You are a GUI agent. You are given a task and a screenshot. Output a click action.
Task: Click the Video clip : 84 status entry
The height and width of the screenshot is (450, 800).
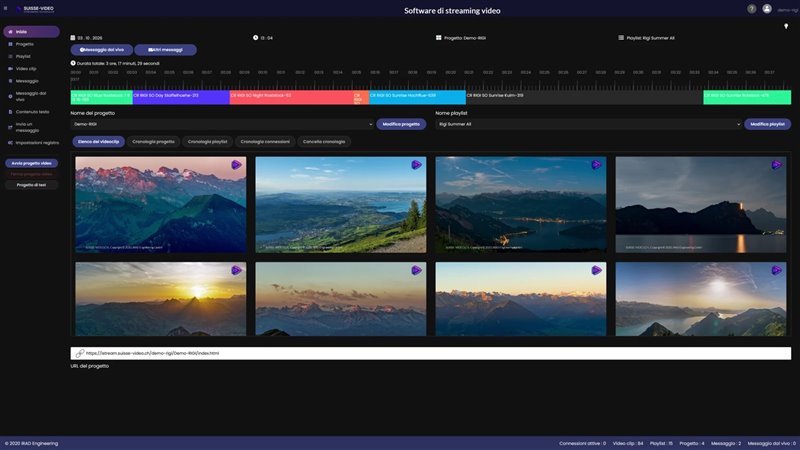click(628, 443)
